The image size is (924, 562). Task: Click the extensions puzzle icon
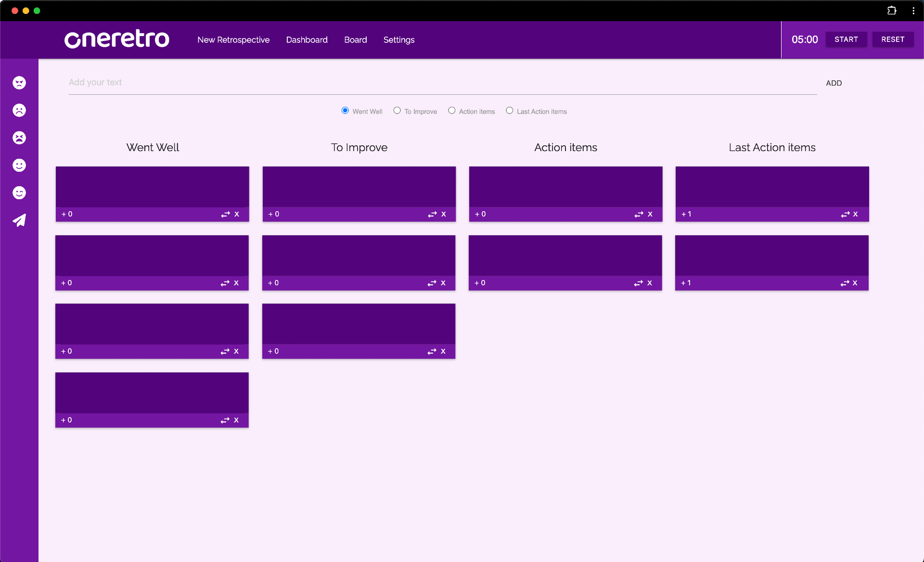[x=892, y=11]
